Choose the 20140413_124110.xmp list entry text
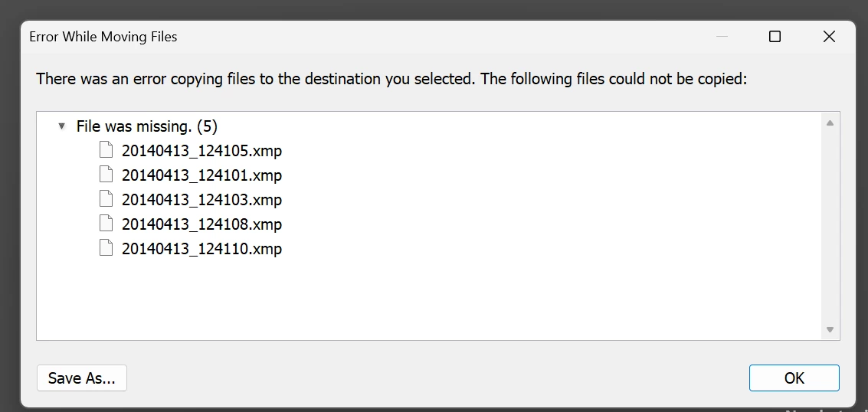 click(x=201, y=249)
